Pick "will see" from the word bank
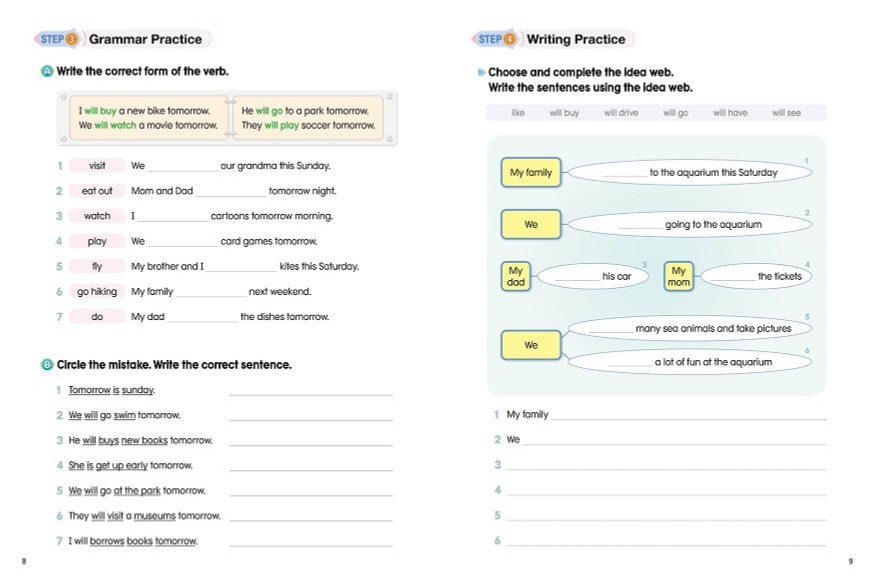 tap(786, 113)
